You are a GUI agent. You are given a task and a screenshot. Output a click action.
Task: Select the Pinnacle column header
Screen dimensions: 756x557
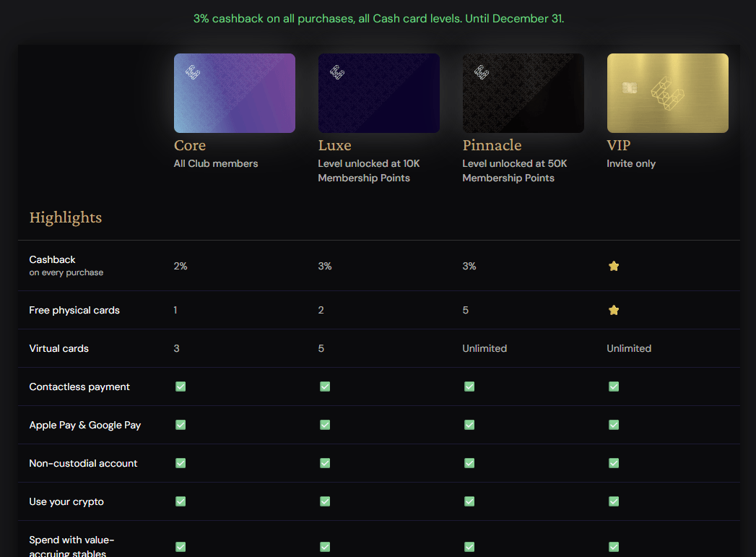[492, 145]
